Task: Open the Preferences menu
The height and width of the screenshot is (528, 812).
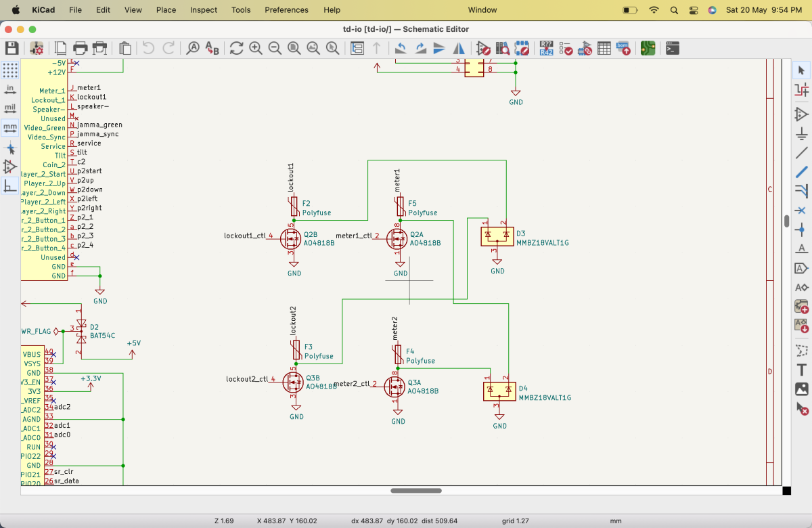Action: (286, 10)
